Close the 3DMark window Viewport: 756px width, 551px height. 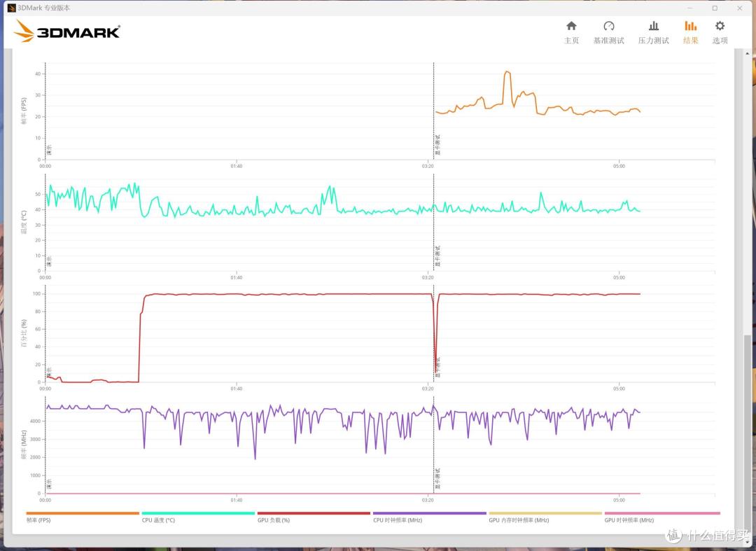pyautogui.click(x=740, y=8)
